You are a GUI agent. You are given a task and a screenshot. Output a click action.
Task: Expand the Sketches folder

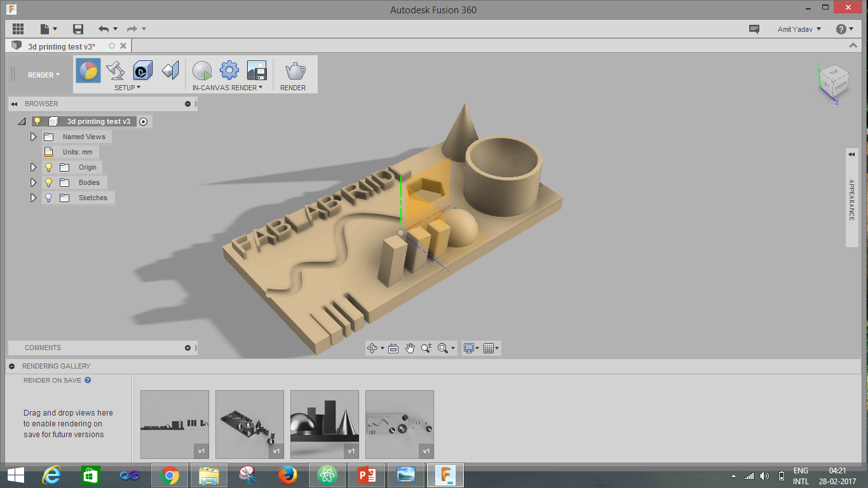tap(34, 198)
